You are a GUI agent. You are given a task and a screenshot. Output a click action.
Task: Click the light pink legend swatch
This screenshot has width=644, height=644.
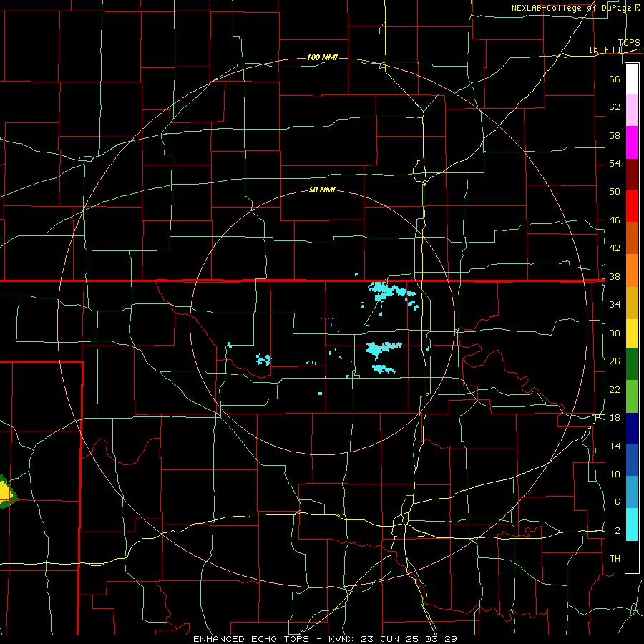pyautogui.click(x=632, y=110)
